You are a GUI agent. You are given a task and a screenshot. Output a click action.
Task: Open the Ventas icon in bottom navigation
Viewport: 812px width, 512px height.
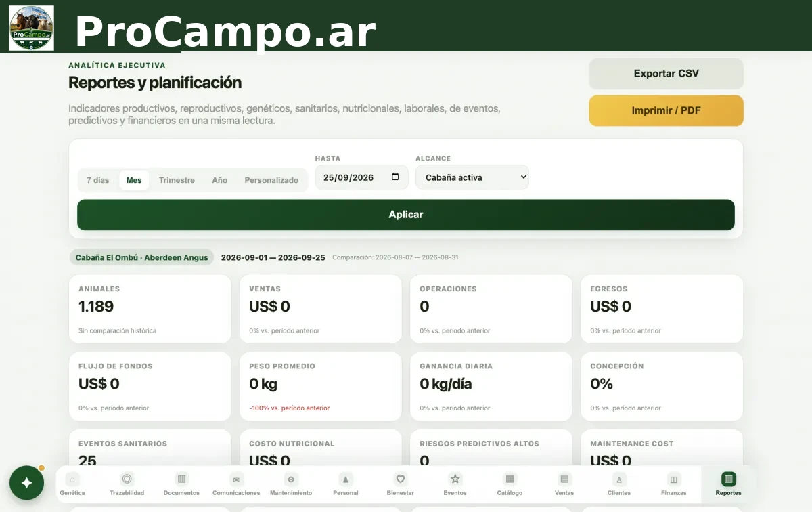pos(564,479)
